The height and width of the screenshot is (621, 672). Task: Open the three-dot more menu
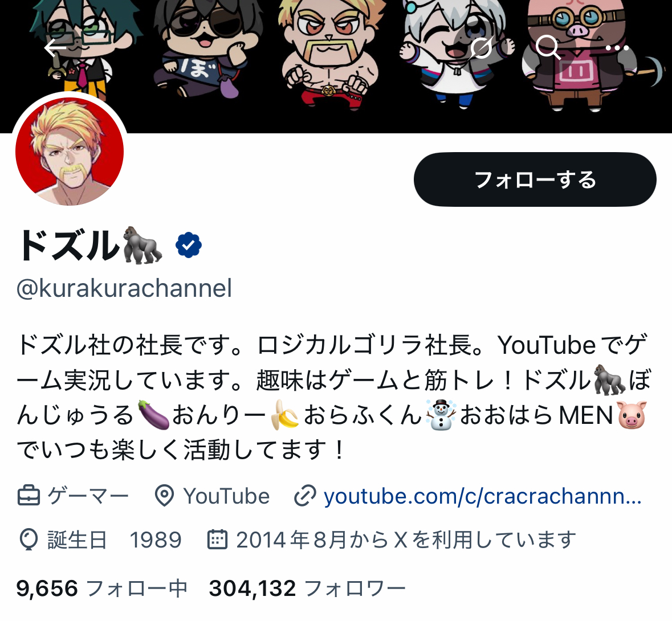click(x=617, y=48)
